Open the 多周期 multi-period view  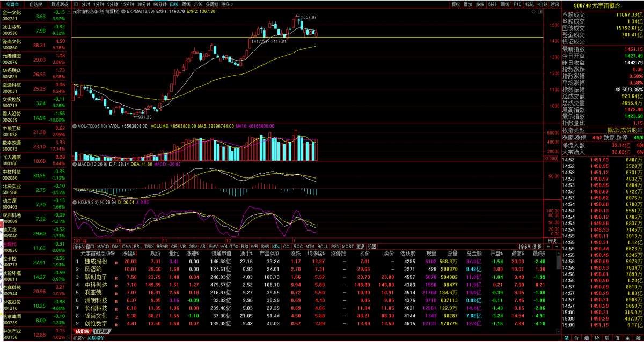pyautogui.click(x=212, y=4)
